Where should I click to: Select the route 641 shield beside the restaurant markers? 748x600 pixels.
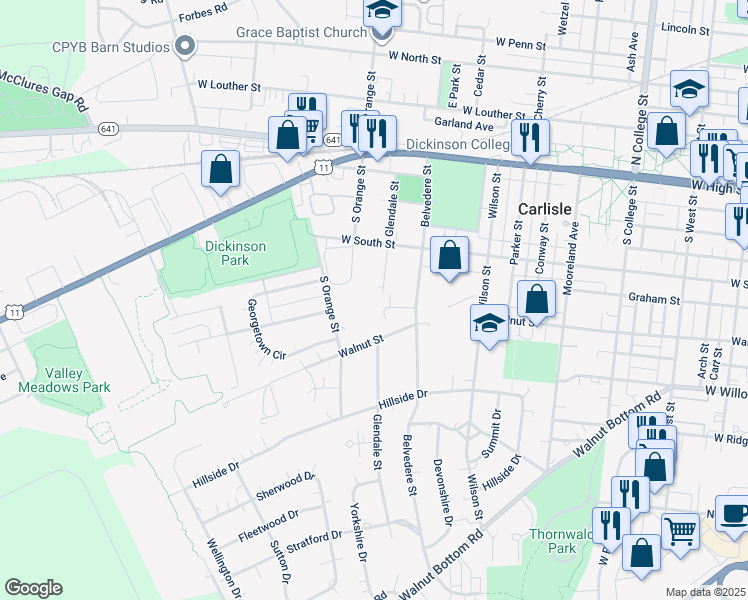[333, 140]
